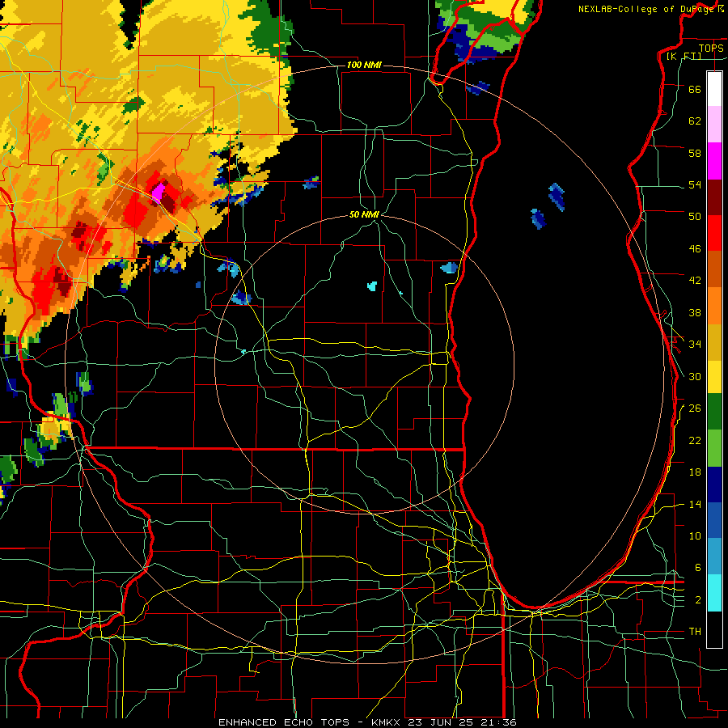Click the '46' legend value
Image resolution: width=728 pixels, height=728 pixels.
(x=695, y=249)
